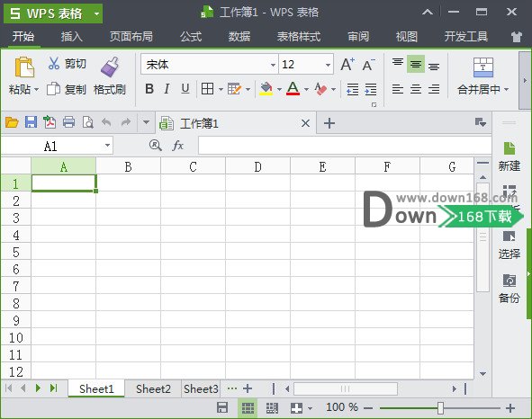Export to PDF icon in quick toolbar

click(50, 122)
